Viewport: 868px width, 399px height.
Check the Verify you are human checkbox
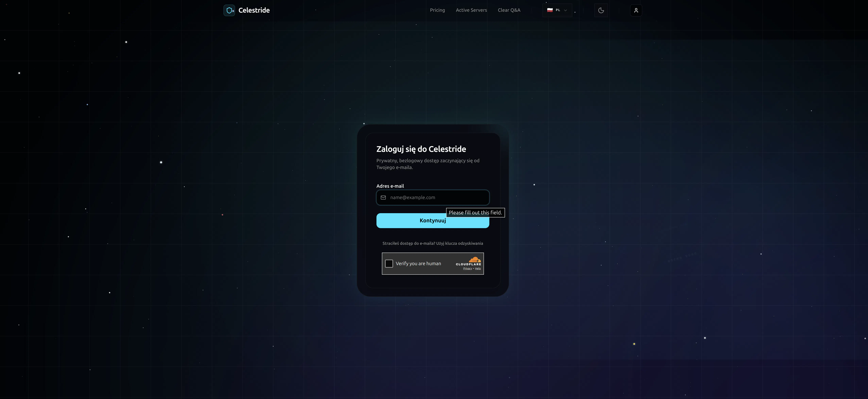pyautogui.click(x=389, y=264)
